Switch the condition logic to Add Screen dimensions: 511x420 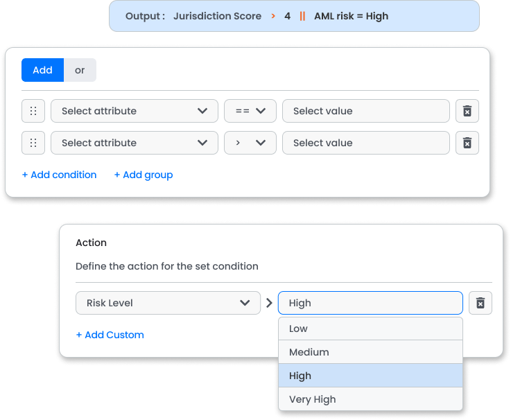[x=43, y=70]
